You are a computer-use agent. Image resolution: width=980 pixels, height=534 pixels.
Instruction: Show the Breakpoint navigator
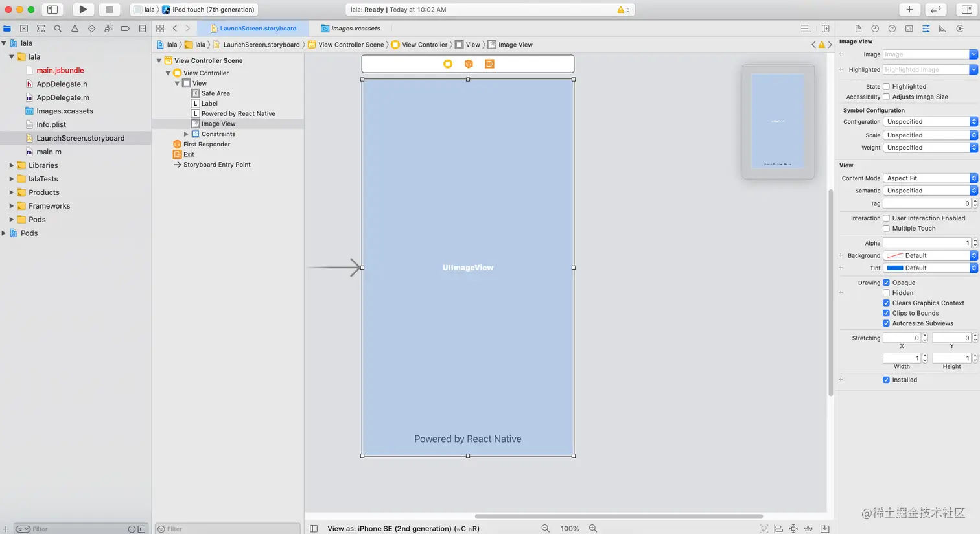click(125, 29)
